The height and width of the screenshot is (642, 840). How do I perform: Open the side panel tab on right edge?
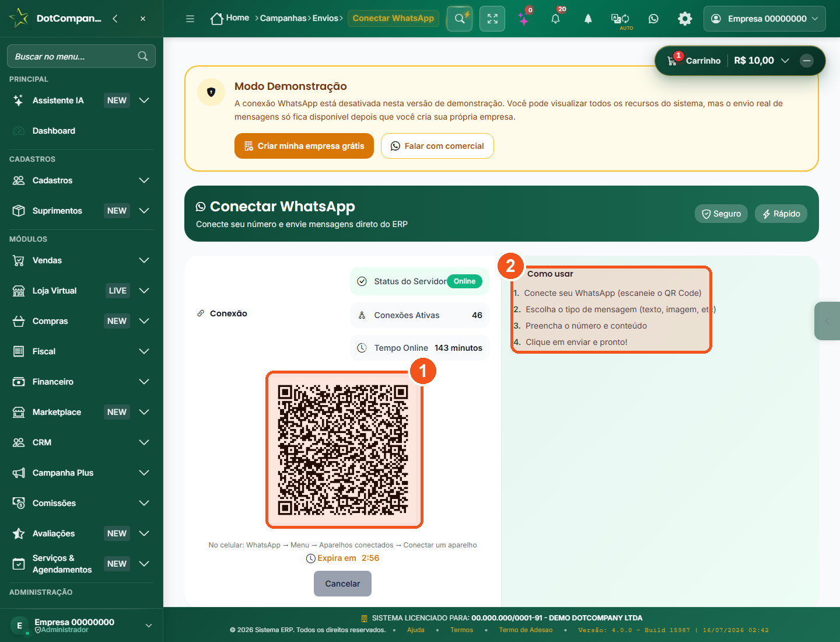click(827, 321)
